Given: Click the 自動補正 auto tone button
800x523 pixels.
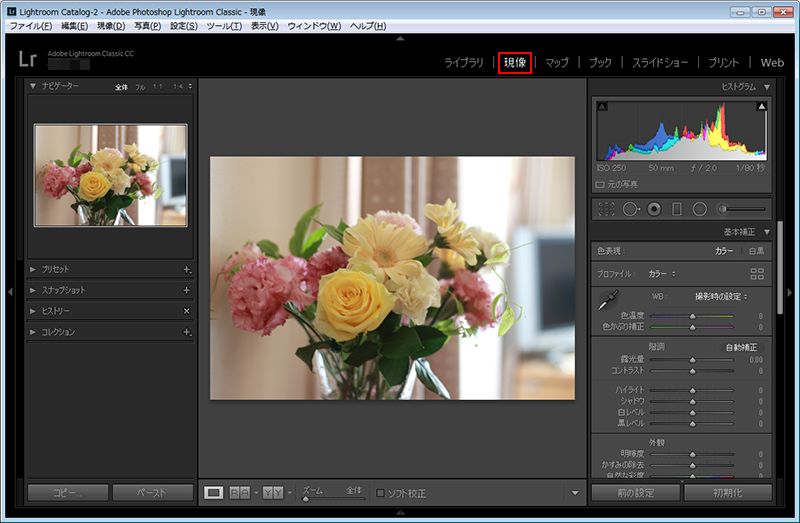Looking at the screenshot, I should tap(741, 347).
